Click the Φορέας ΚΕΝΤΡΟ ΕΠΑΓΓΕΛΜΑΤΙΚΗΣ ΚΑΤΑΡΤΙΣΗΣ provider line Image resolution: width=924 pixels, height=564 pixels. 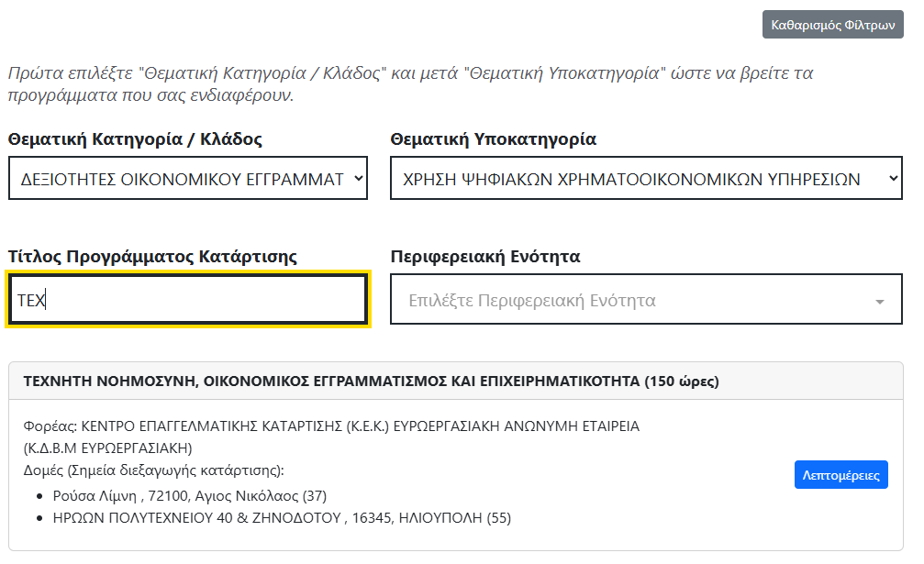(x=330, y=426)
